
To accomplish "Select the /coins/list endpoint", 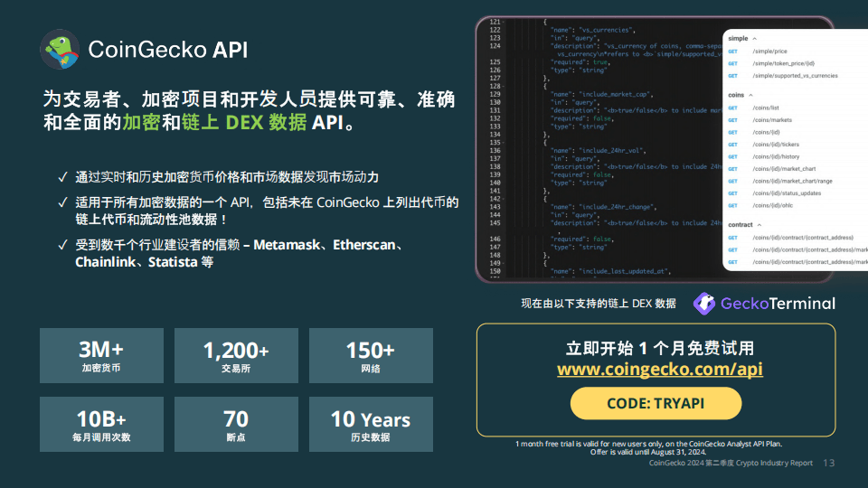I will coord(766,108).
